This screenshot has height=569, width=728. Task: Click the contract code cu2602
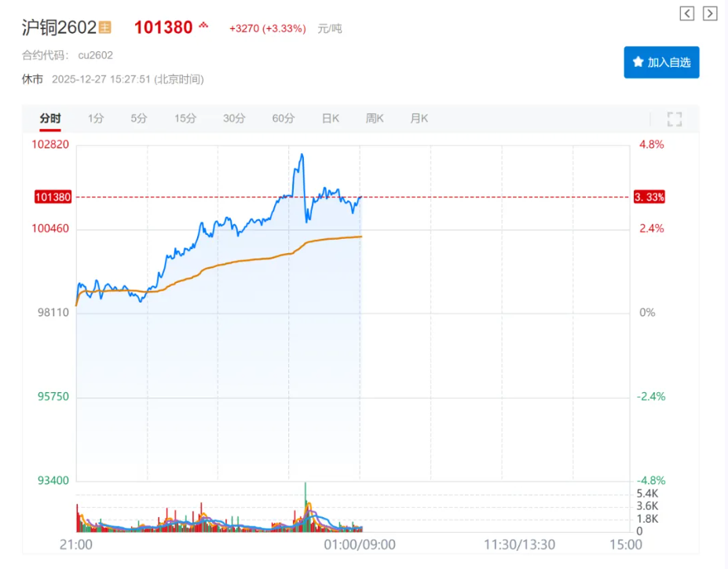point(95,55)
